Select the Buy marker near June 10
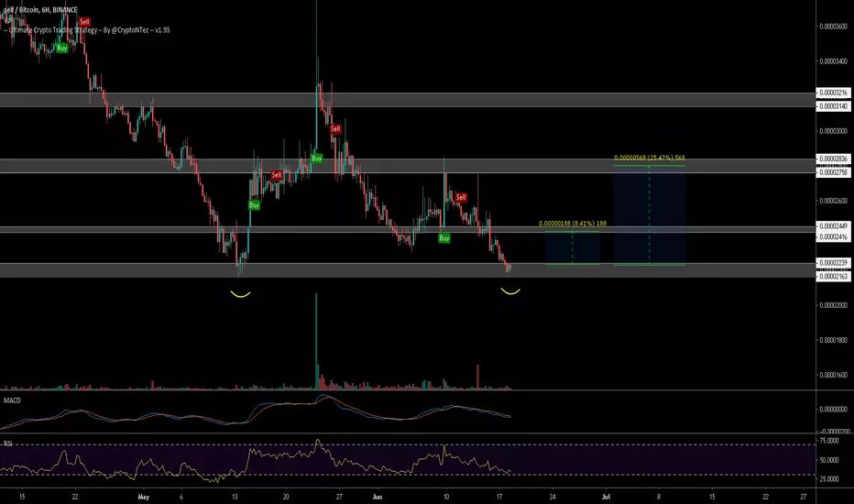The height and width of the screenshot is (504, 854). (444, 238)
